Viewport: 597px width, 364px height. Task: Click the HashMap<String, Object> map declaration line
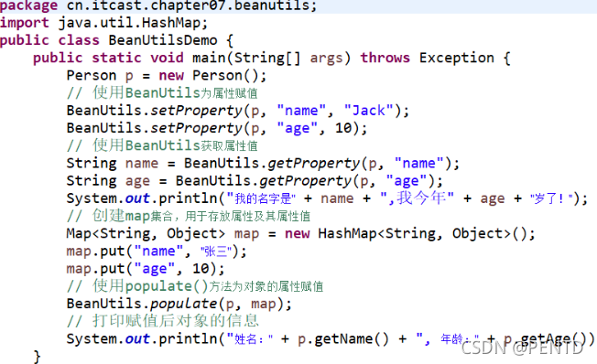pyautogui.click(x=300, y=233)
